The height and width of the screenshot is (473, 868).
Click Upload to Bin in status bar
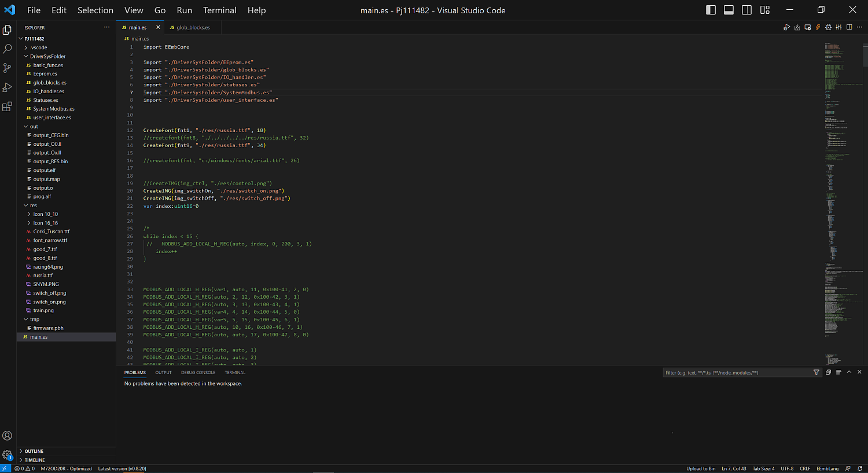coord(700,468)
